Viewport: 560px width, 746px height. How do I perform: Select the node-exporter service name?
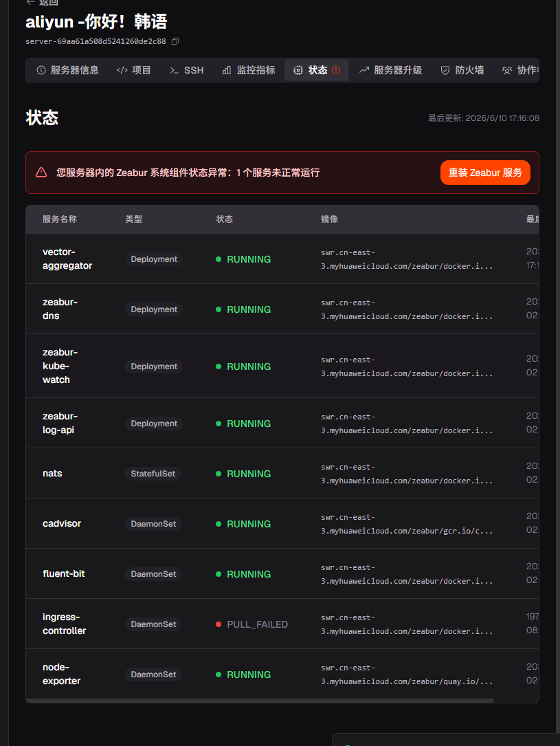[x=61, y=674]
